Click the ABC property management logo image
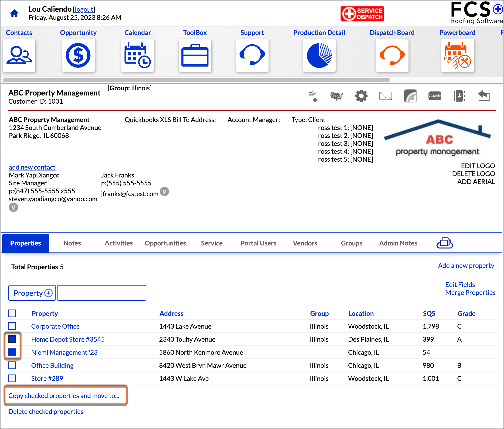 (x=437, y=138)
